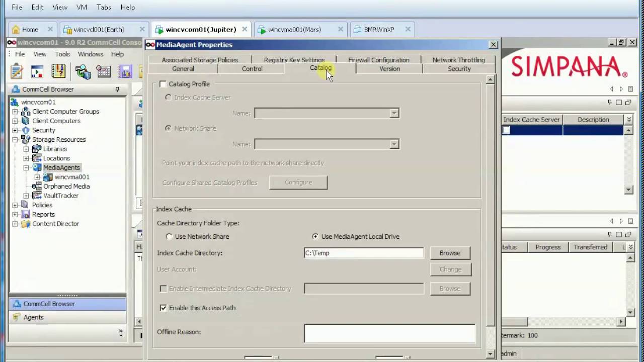The width and height of the screenshot is (644, 362).
Task: Open the Network Throttling tab
Action: tap(459, 60)
